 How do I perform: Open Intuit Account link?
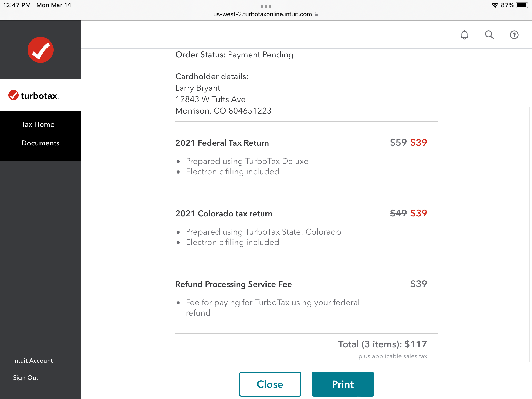pyautogui.click(x=33, y=361)
